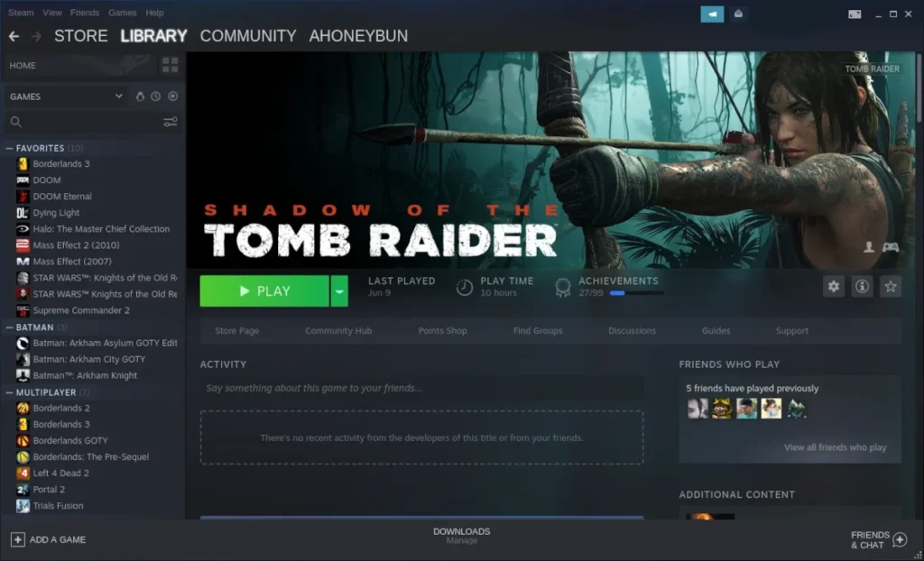Click the achievements ribbon icon
Image resolution: width=924 pixels, height=561 pixels.
tap(563, 287)
